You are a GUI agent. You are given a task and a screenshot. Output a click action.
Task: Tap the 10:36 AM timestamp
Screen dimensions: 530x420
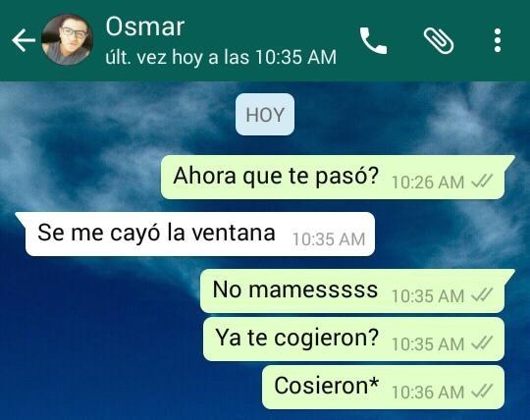(428, 393)
